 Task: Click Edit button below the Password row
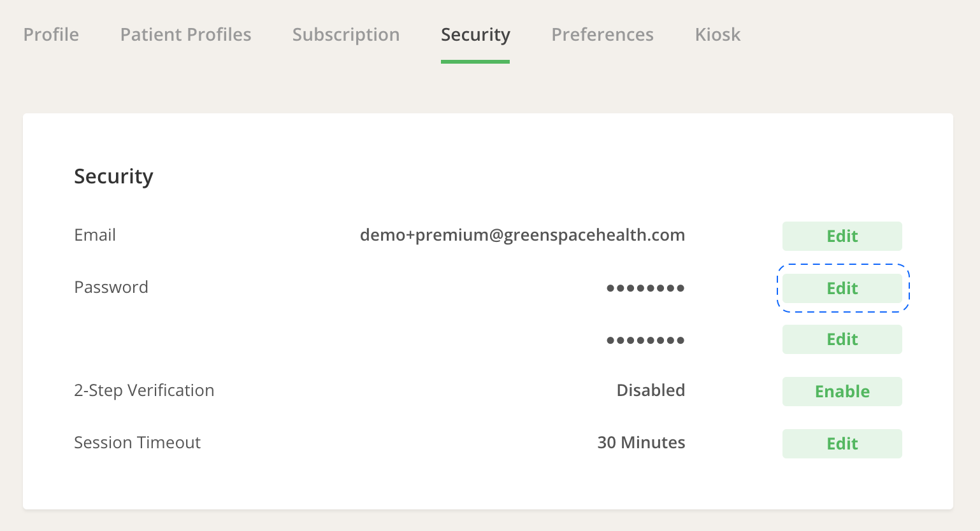[x=842, y=339]
